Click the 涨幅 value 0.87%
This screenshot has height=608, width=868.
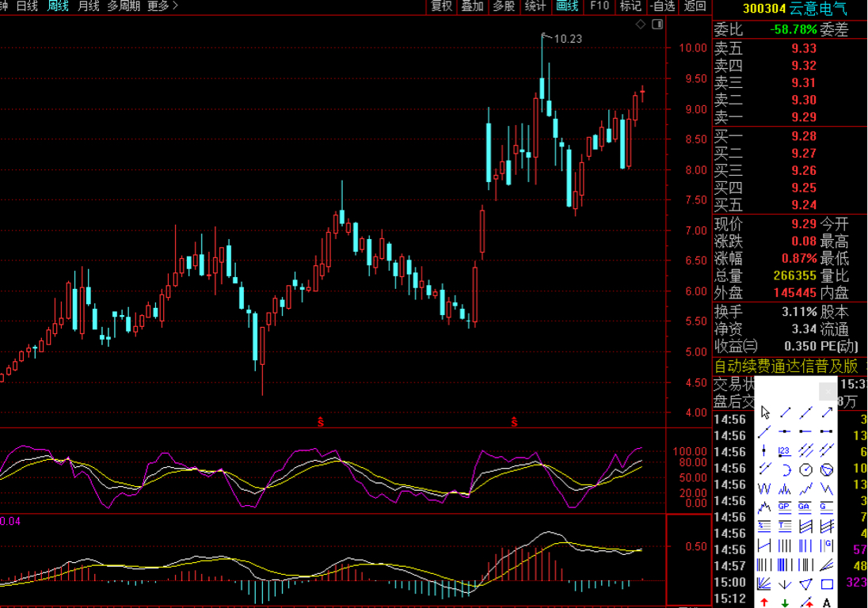coord(799,258)
